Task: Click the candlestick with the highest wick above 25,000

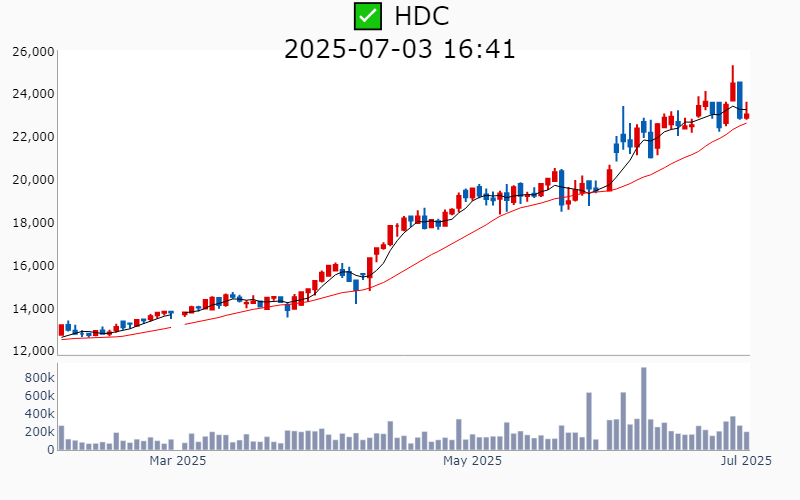Action: [x=733, y=84]
